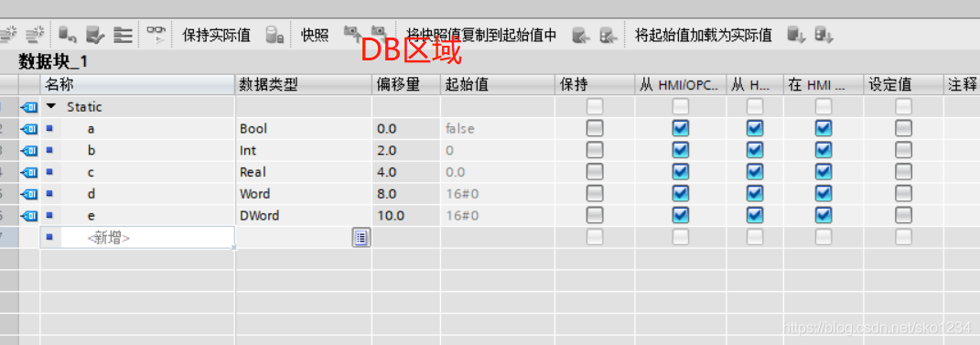
Task: Uncheck 从 HMI/OPC checkbox for variable e
Action: click(x=681, y=216)
